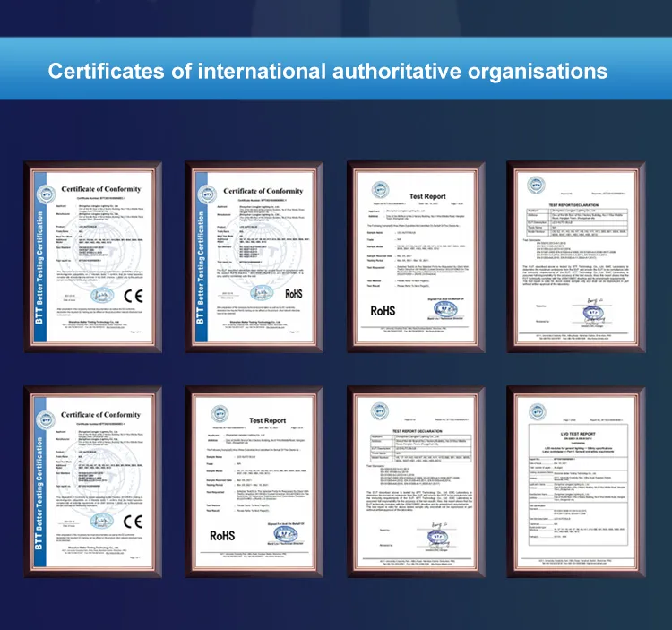Click 'Certificate of Conformity' title on bottom-row CE certificate
Viewport: 672px width, 630px height.
point(100,415)
